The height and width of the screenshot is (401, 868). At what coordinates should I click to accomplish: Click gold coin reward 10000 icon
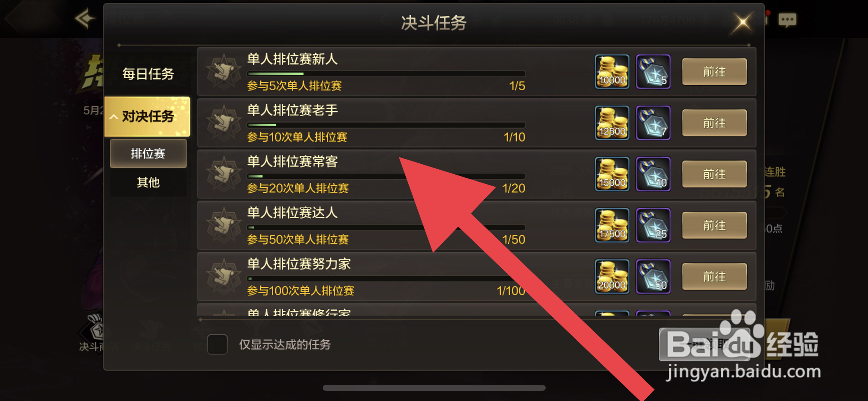612,71
